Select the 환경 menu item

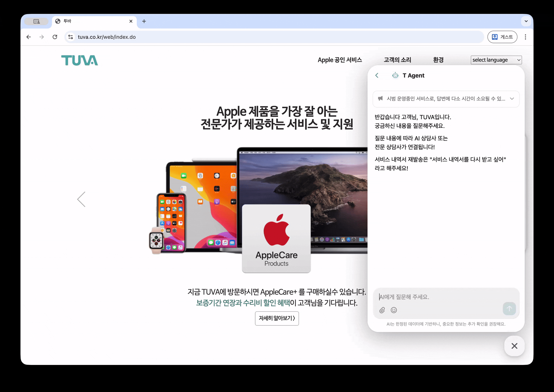438,60
